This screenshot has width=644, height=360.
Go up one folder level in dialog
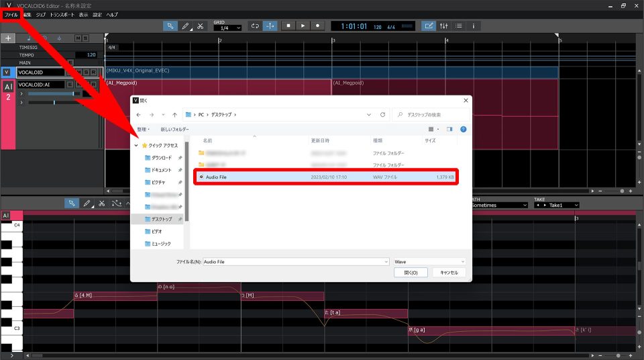(x=174, y=115)
